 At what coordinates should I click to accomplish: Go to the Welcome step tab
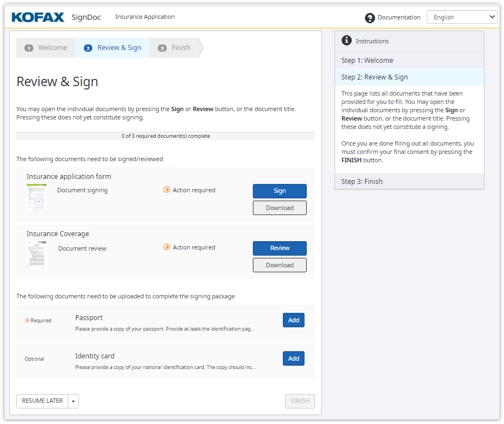[x=47, y=48]
